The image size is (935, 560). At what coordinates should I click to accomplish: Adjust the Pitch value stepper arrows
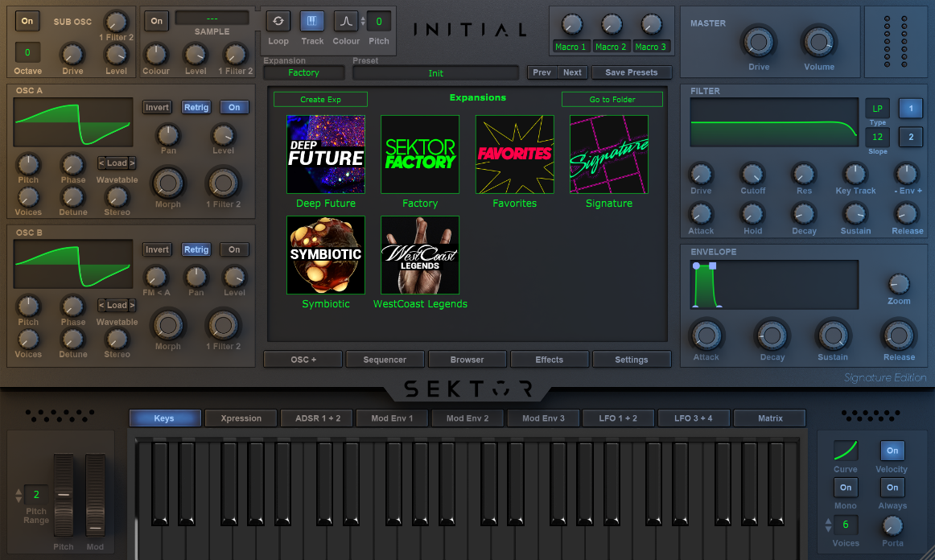coord(363,22)
